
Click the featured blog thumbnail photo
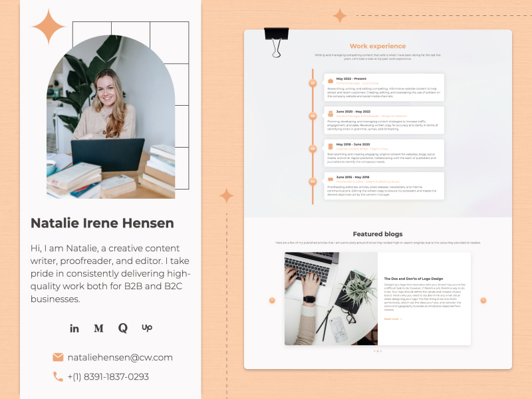[x=331, y=298]
